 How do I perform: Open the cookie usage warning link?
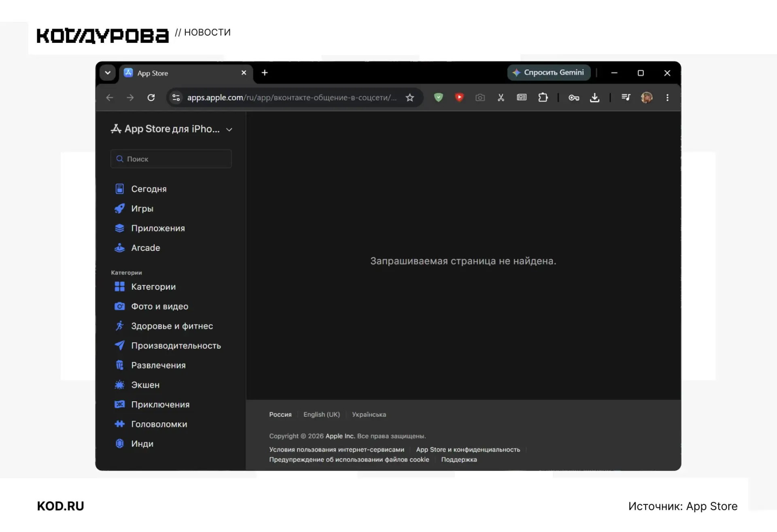click(x=349, y=460)
